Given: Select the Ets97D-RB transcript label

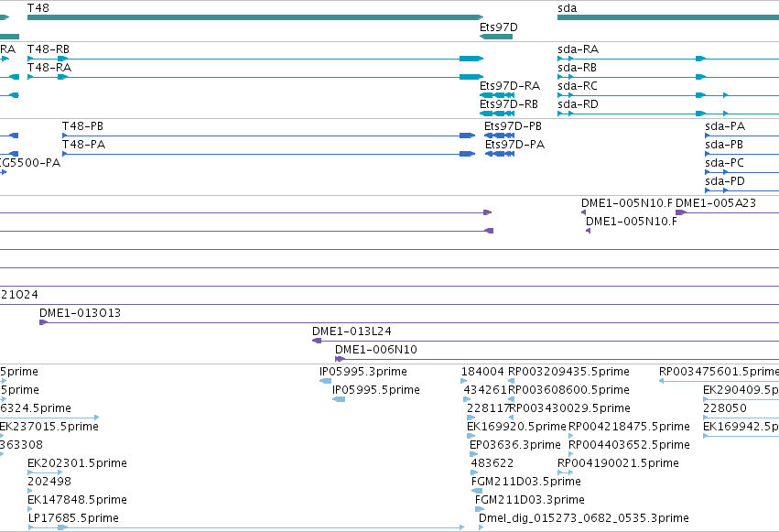Looking at the screenshot, I should 509,104.
